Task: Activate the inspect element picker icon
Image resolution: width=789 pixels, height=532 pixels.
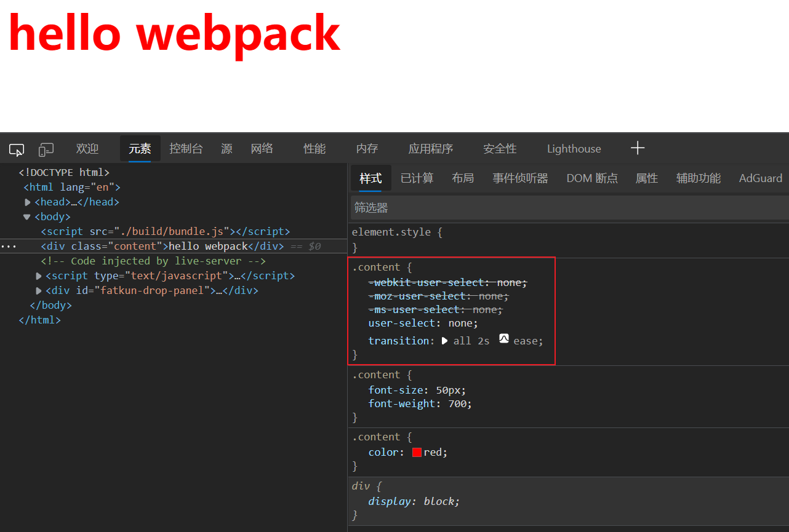Action: 17,149
